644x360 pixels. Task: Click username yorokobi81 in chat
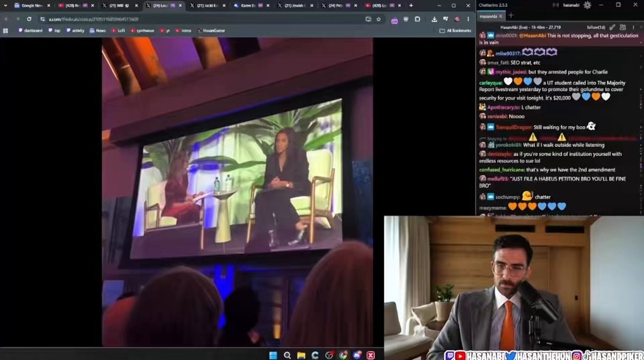click(508, 145)
